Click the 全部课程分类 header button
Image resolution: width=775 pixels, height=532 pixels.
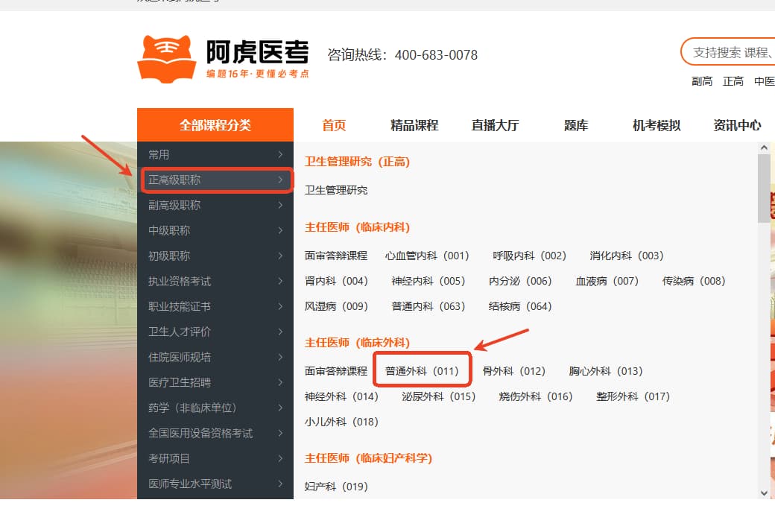215,125
